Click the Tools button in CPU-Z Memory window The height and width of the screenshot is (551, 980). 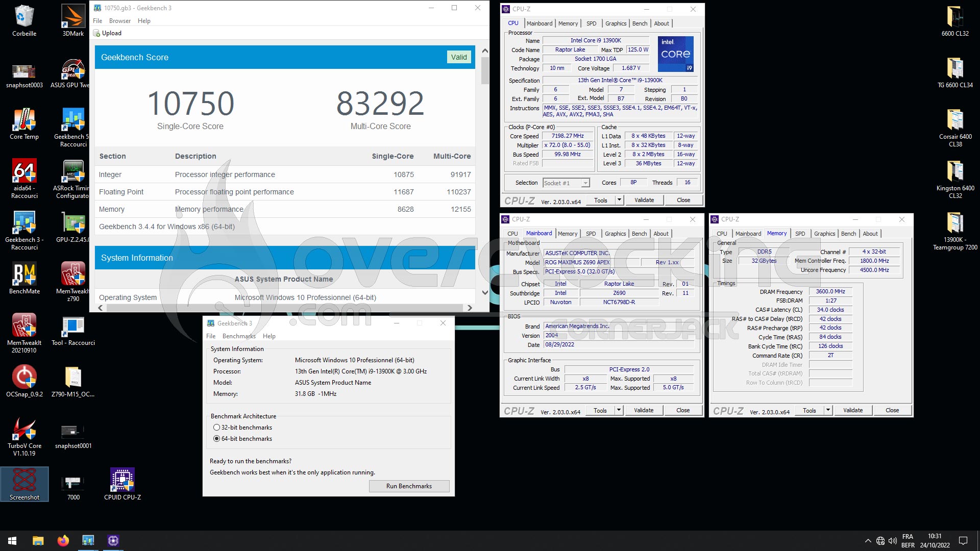click(809, 410)
